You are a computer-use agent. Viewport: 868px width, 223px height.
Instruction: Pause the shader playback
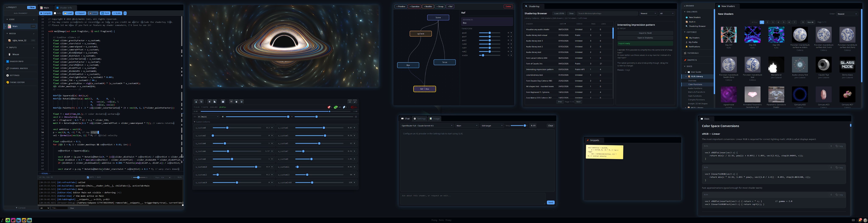[x=196, y=102]
